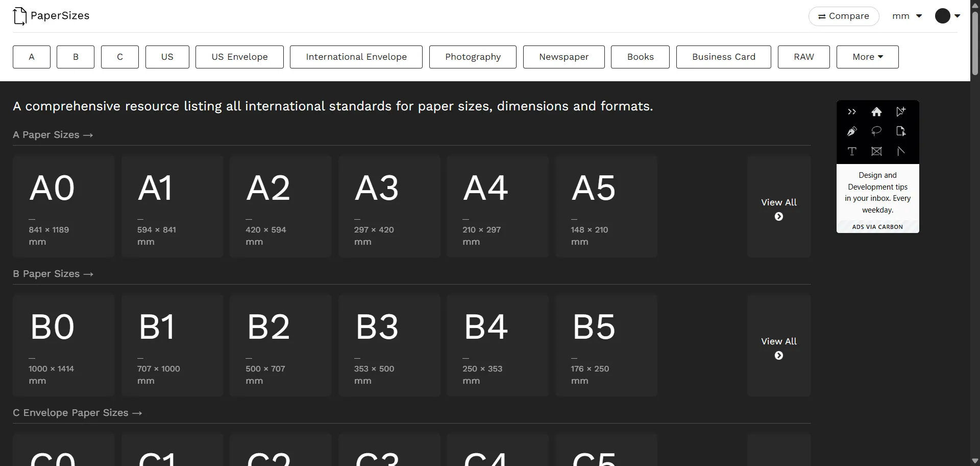Select the A4 paper size card
The width and height of the screenshot is (980, 466).
[x=498, y=206]
